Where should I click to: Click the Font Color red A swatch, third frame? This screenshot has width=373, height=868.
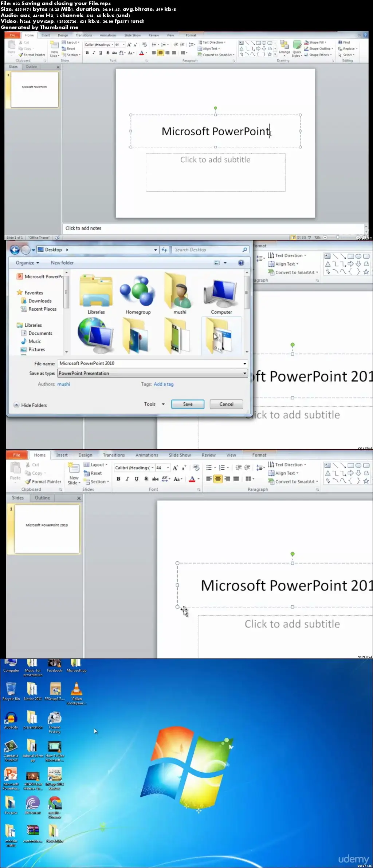tap(192, 479)
